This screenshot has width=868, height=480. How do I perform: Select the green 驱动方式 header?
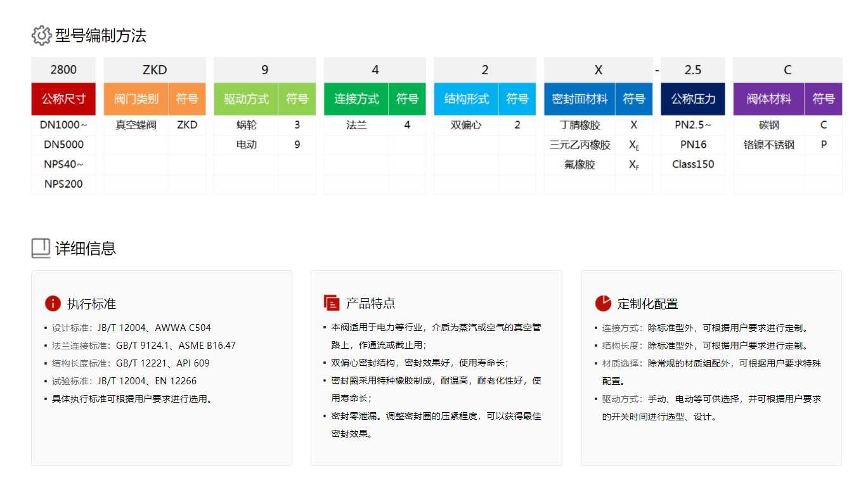246,99
